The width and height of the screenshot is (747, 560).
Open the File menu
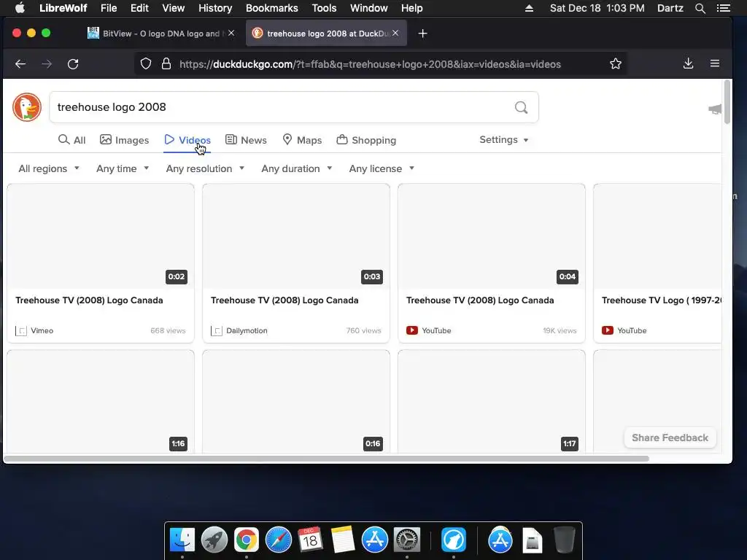[109, 8]
